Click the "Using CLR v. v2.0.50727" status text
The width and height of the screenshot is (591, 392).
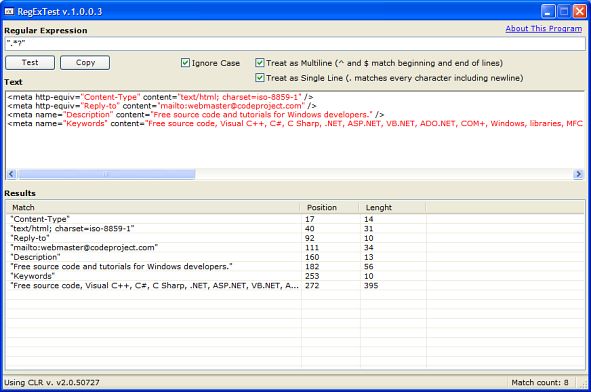52,382
